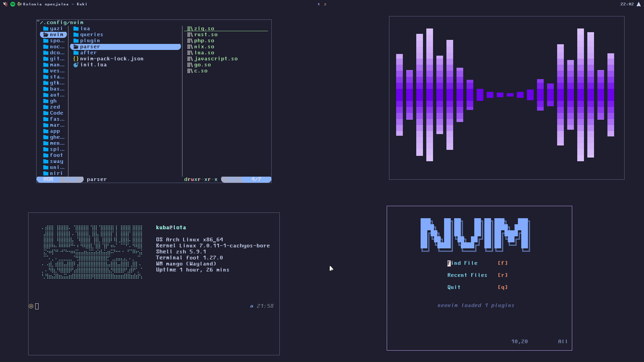Click the song title 'Kolonia specjalna - Kuki'
The height and width of the screenshot is (362, 644).
coord(55,4)
